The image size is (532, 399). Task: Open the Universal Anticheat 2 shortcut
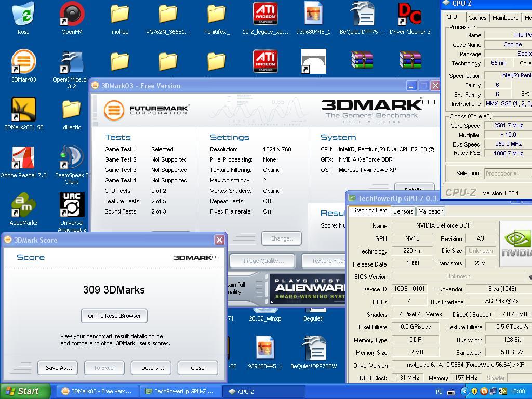(72, 212)
